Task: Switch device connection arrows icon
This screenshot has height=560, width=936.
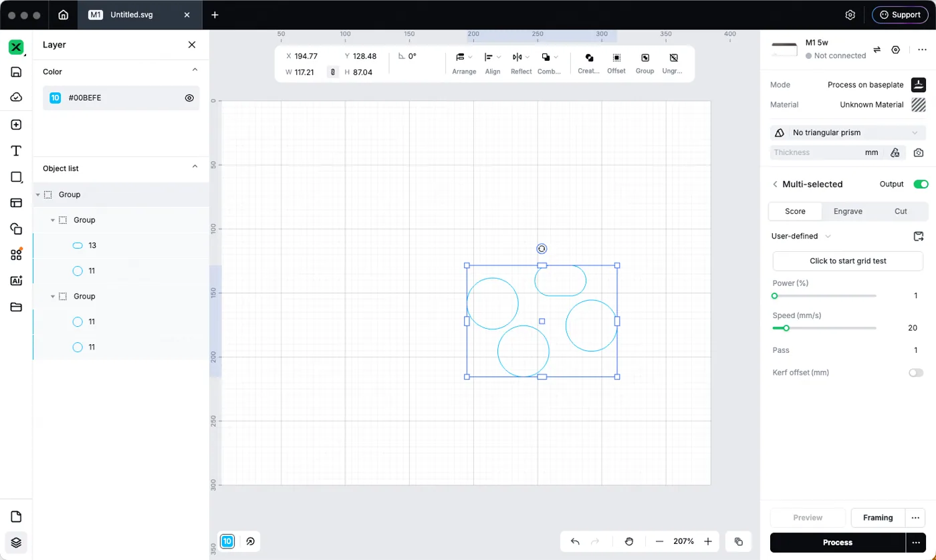Action: pos(877,49)
